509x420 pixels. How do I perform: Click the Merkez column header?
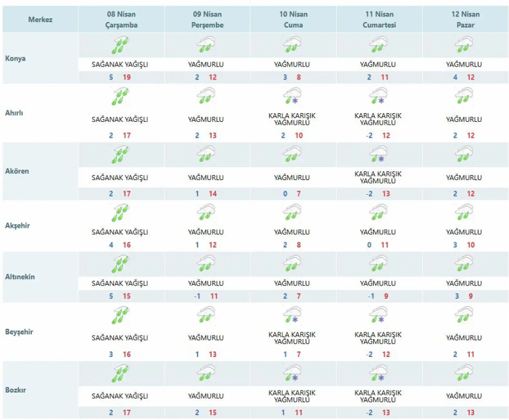[40, 19]
